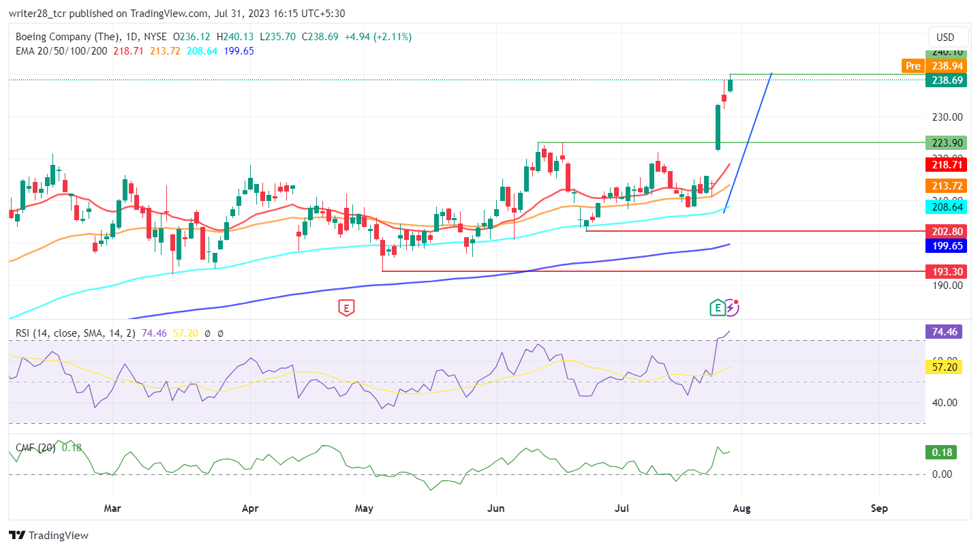Click the red support line at 202.80
Image resolution: width=980 pixels, height=550 pixels.
coord(755,231)
